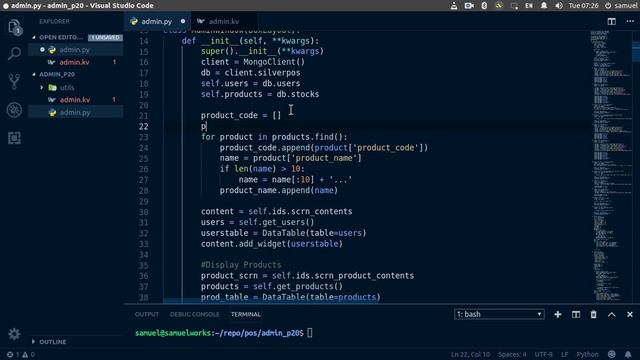
Task: Split the editor to the right
Action: tap(611, 21)
